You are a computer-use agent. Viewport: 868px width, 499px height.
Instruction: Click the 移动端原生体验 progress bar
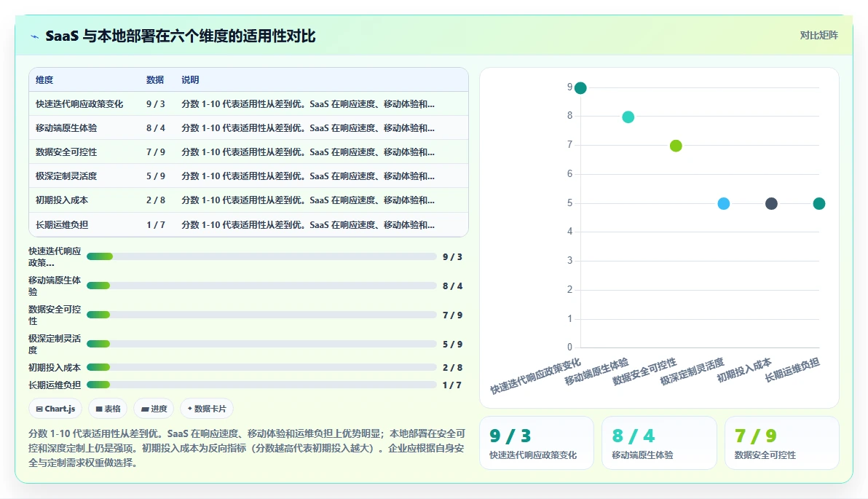(261, 286)
